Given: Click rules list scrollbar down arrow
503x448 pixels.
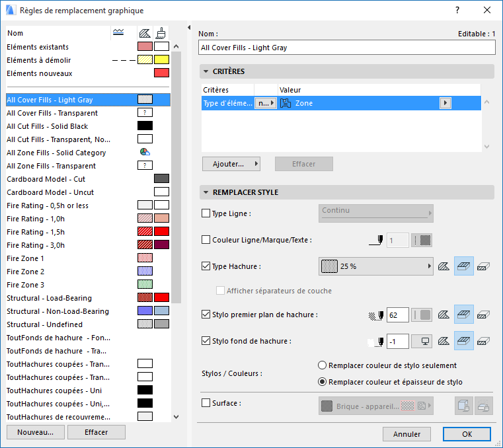Looking at the screenshot, I should [x=176, y=417].
